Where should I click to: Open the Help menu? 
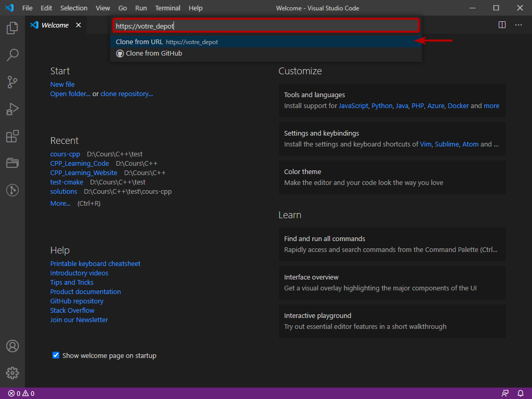tap(195, 8)
